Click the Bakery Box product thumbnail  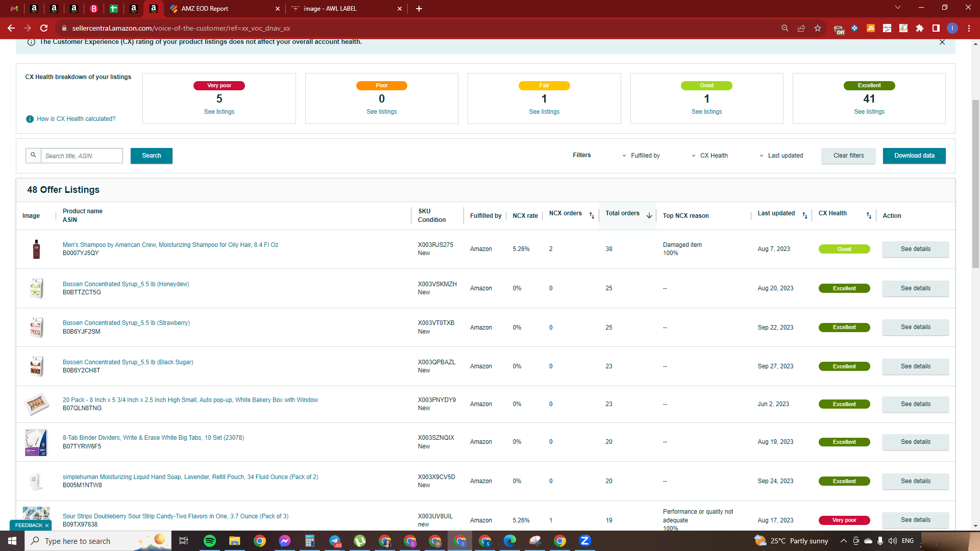coord(37,404)
